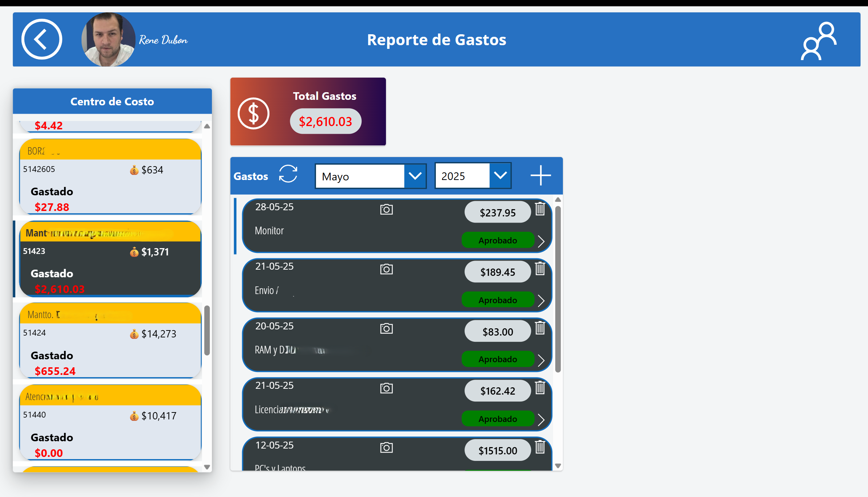Click the back arrow circle icon

pos(42,39)
